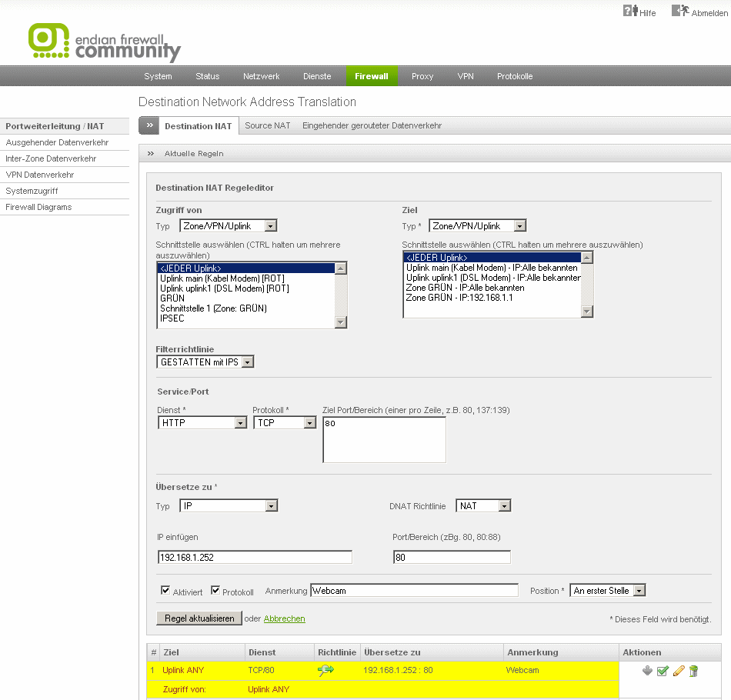Image resolution: width=731 pixels, height=700 pixels.
Task: Click the Richtlinie arrow icon in rule row
Action: 325,671
